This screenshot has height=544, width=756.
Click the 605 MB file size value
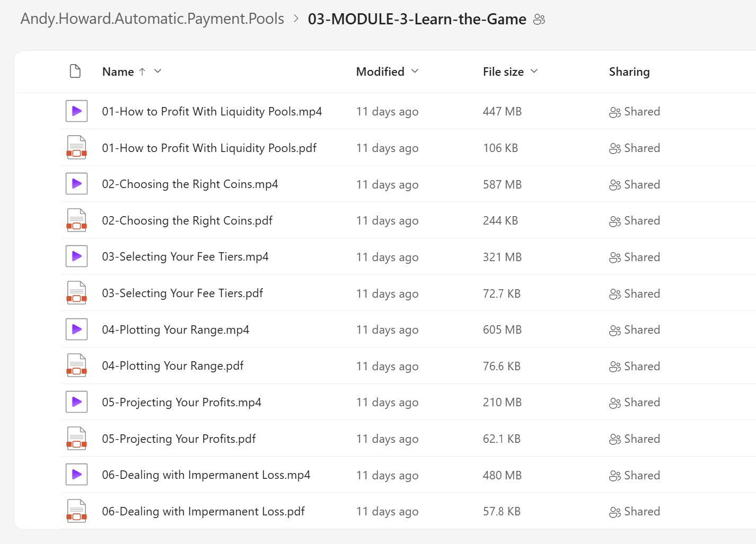tap(502, 330)
